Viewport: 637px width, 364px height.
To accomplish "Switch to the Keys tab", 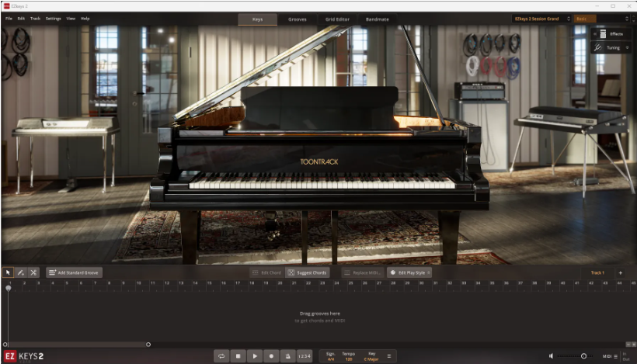I will click(x=258, y=19).
